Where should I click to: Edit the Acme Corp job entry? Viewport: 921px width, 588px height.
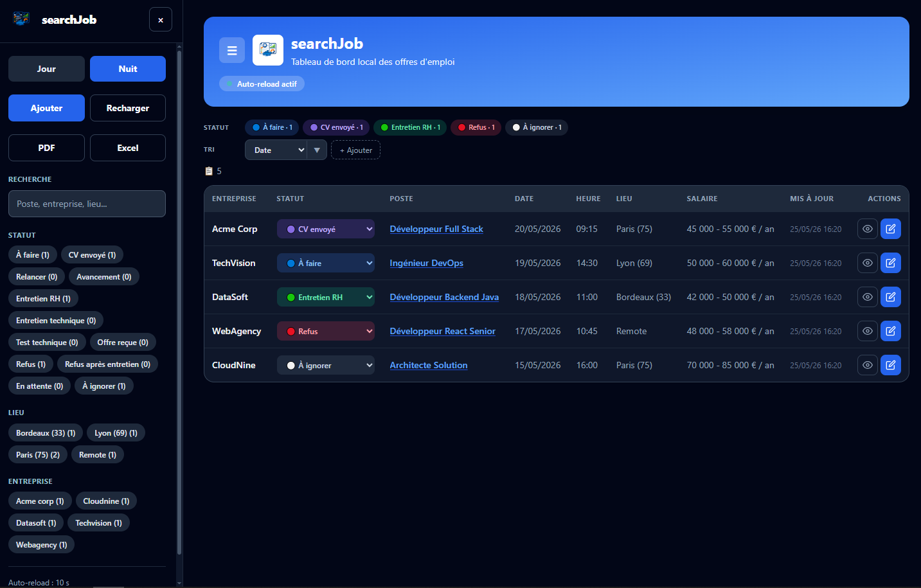(x=891, y=229)
